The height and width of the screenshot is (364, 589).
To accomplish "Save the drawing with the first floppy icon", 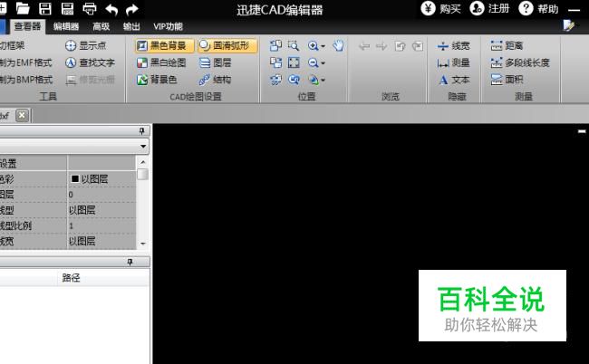I will pyautogui.click(x=45, y=9).
